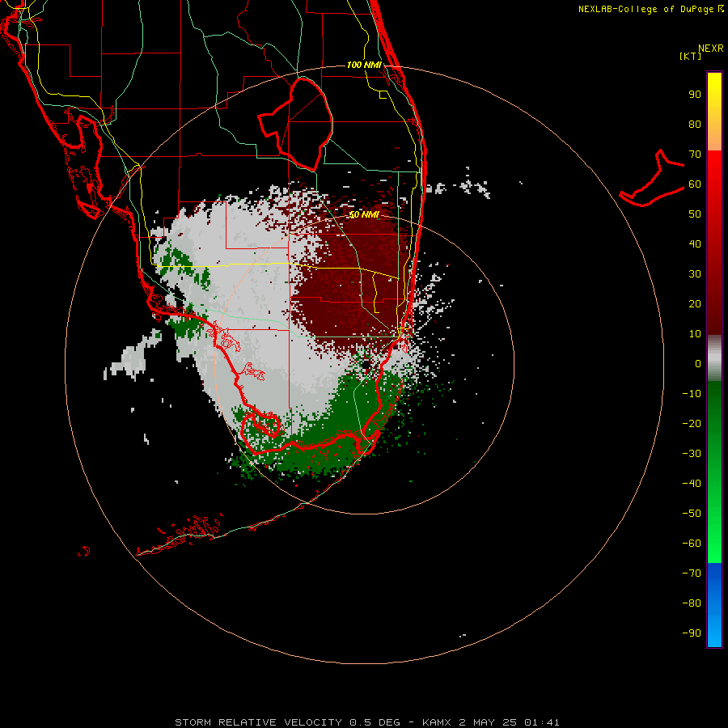The width and height of the screenshot is (728, 728).
Task: Pick the gray zero band of the color bar
Action: tap(714, 358)
